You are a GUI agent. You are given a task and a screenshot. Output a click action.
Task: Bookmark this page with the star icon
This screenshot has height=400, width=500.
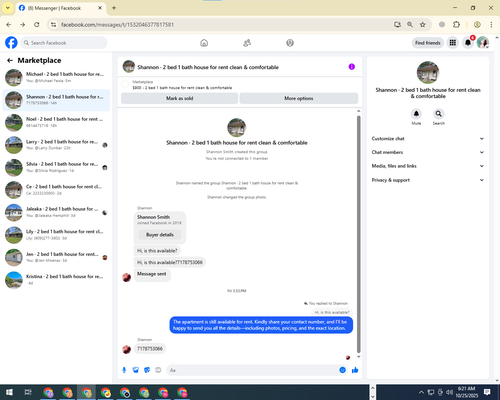tap(423, 24)
